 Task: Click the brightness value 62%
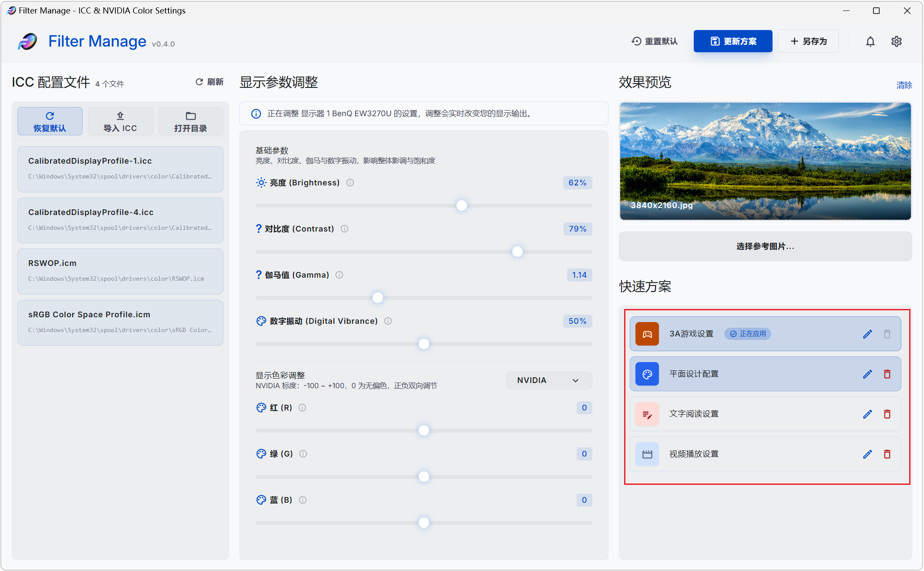(578, 183)
